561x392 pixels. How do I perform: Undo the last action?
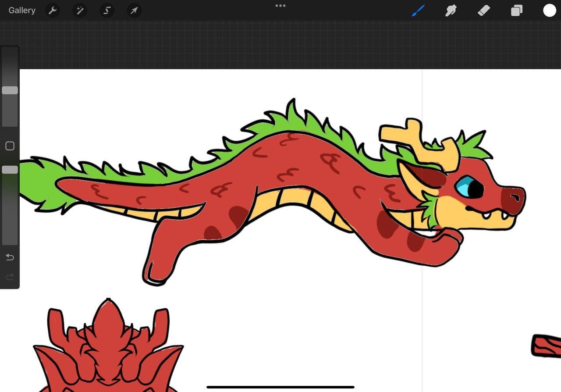click(10, 257)
